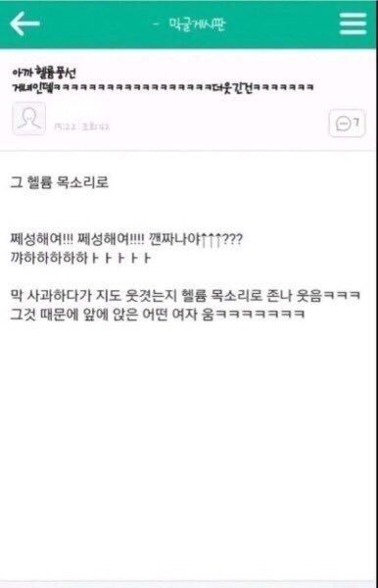
Task: Tap the up arrows ↑↑↑ in the post body
Action: click(211, 239)
